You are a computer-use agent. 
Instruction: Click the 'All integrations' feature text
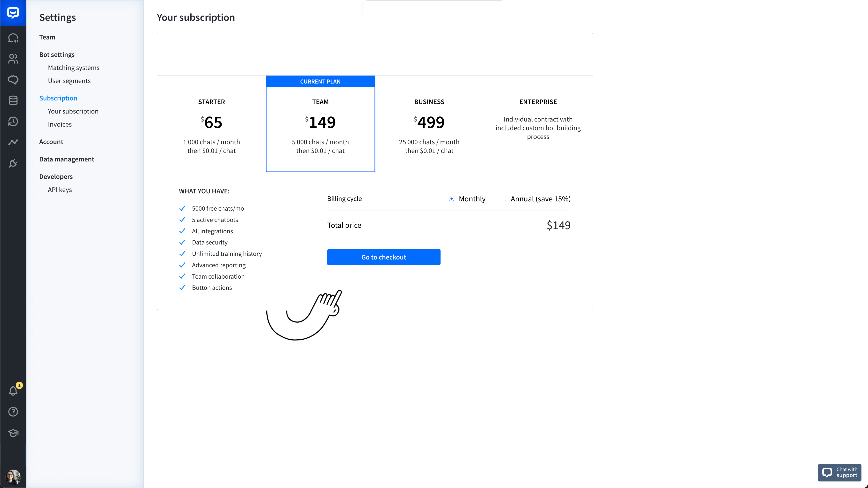(212, 231)
